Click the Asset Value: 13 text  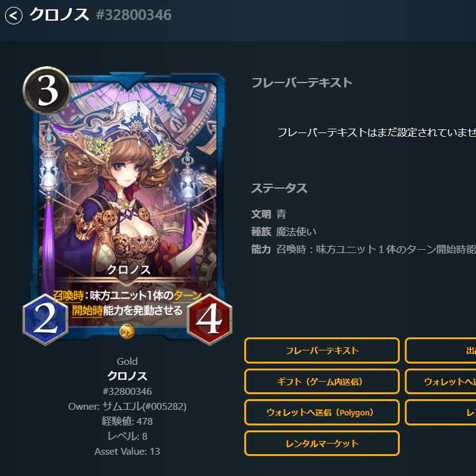(127, 452)
